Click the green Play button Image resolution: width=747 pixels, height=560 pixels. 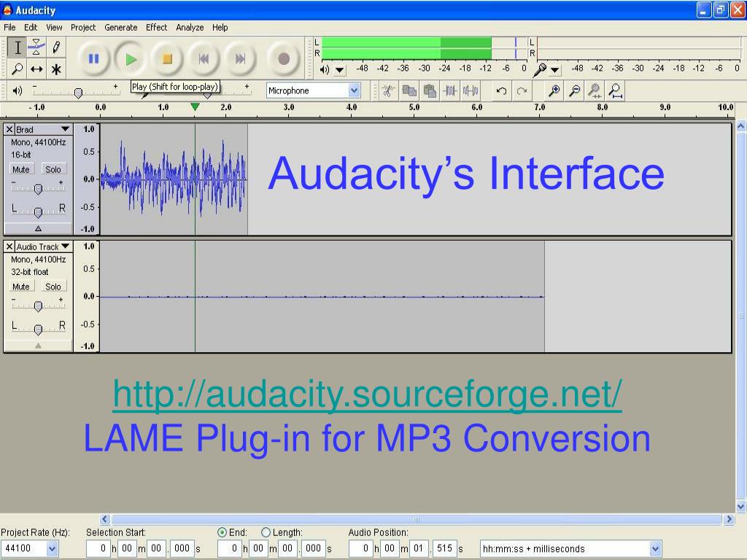click(131, 58)
